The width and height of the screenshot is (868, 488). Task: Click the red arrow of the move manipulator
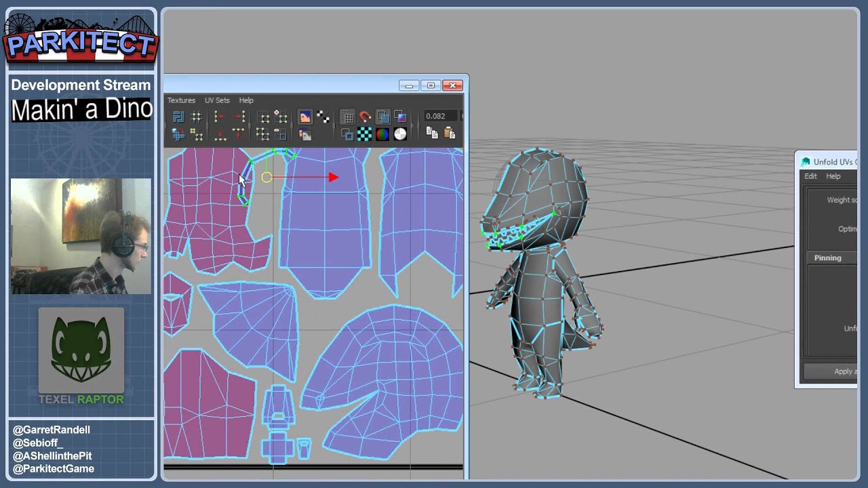(x=333, y=178)
